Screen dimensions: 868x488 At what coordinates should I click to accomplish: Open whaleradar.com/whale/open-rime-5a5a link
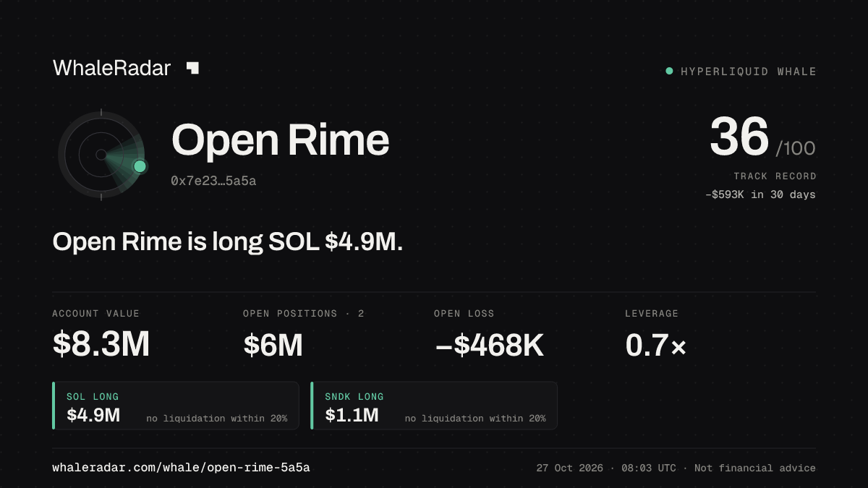(x=181, y=468)
